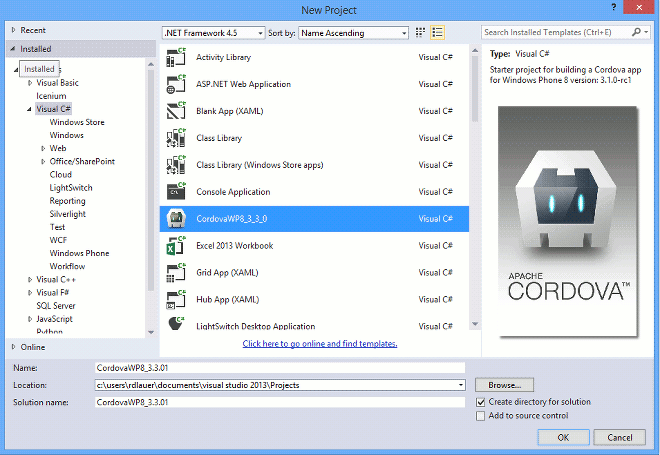Click Class Library (Windows Store apps) icon
Viewport: 660px width, 455px height.
[x=176, y=165]
